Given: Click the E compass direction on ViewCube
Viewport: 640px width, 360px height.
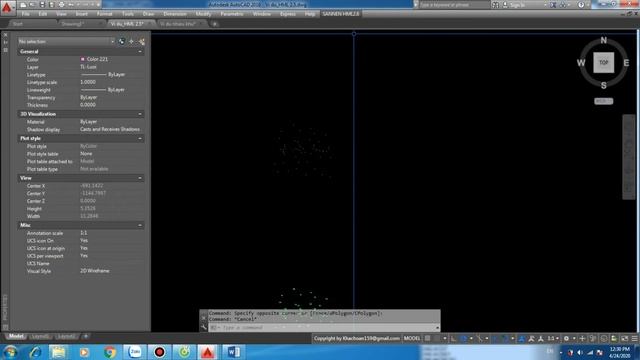Looking at the screenshot, I should (626, 63).
